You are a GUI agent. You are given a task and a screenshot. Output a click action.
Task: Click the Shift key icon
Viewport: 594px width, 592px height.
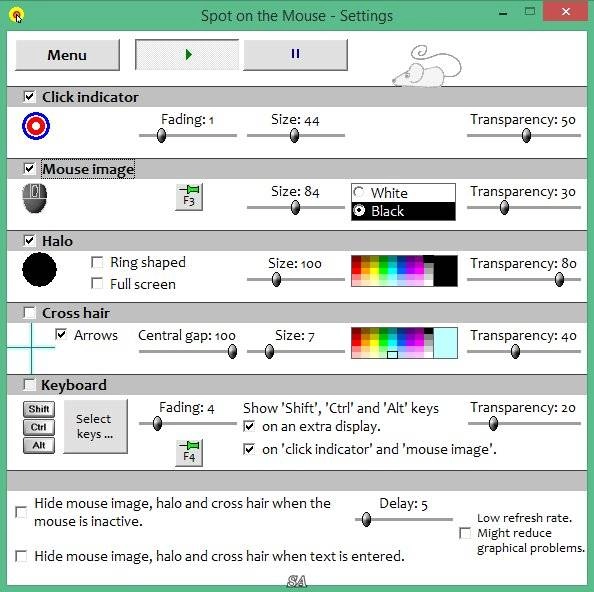[x=39, y=409]
